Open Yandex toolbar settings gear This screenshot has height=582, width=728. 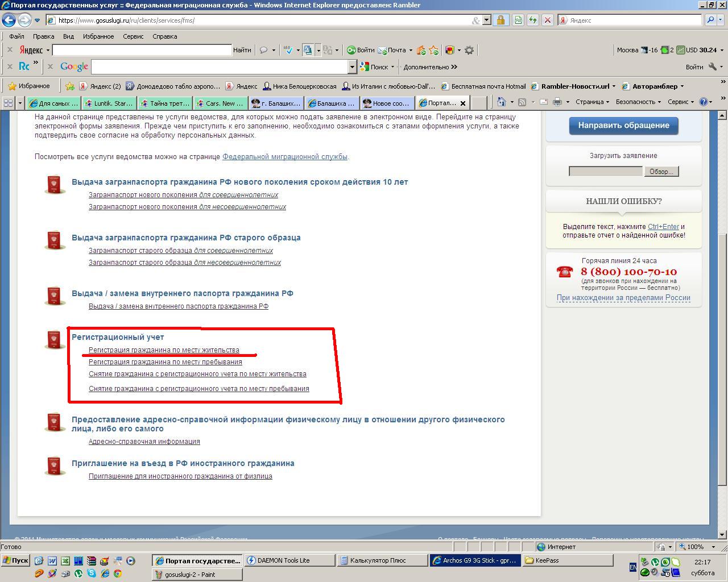(469, 50)
